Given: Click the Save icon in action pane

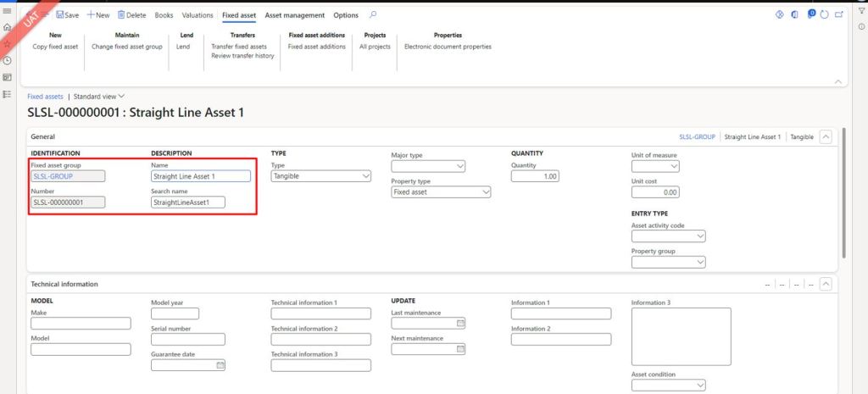Looking at the screenshot, I should (60, 15).
